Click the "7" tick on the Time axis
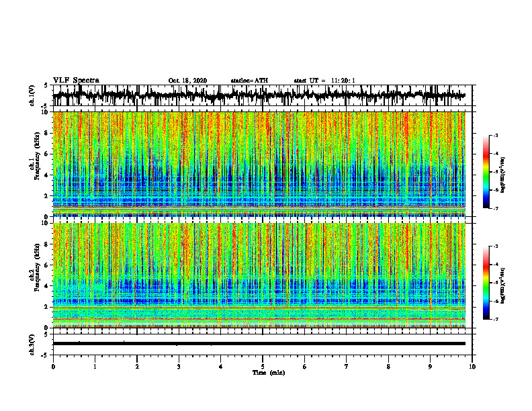532x411 pixels. pos(347,367)
